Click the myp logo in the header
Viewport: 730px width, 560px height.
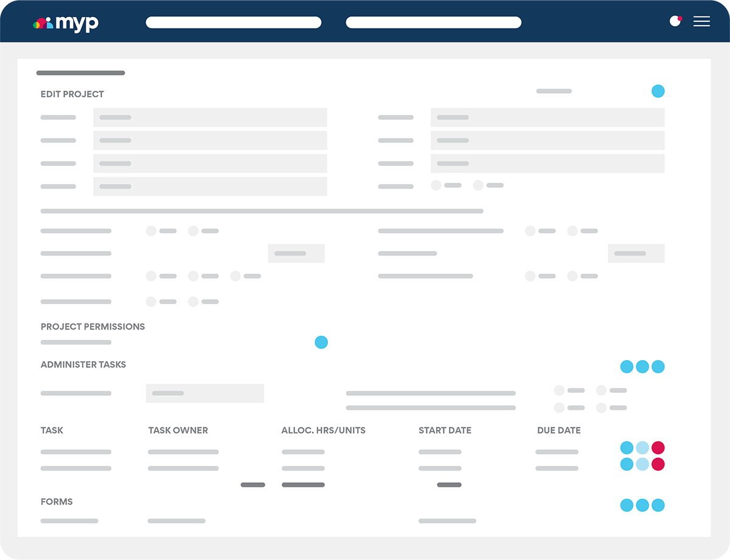(x=66, y=22)
